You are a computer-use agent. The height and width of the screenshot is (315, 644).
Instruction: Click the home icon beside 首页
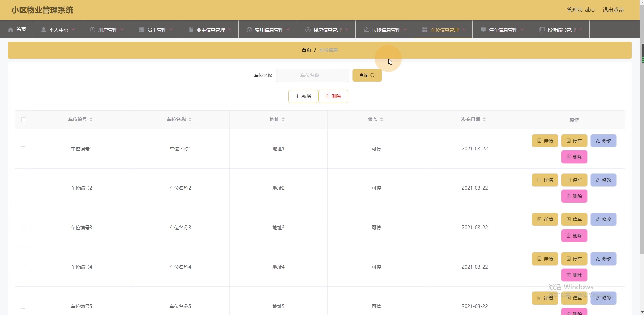click(11, 30)
